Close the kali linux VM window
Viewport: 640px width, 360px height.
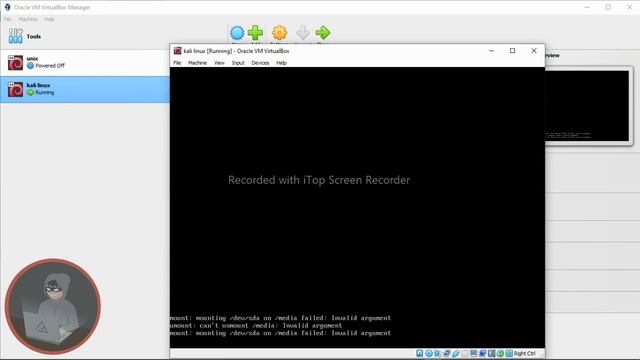tap(534, 51)
